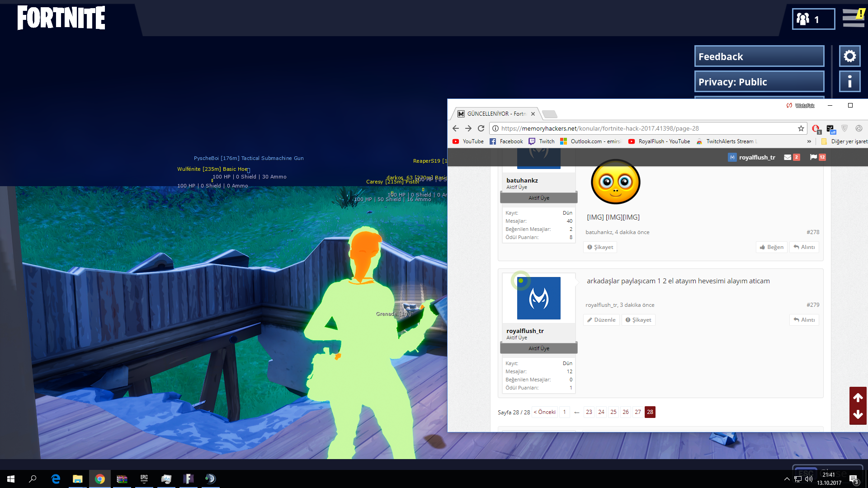Image resolution: width=868 pixels, height=488 pixels.
Task: Open the Fortnite hamburger main menu
Action: [x=854, y=18]
